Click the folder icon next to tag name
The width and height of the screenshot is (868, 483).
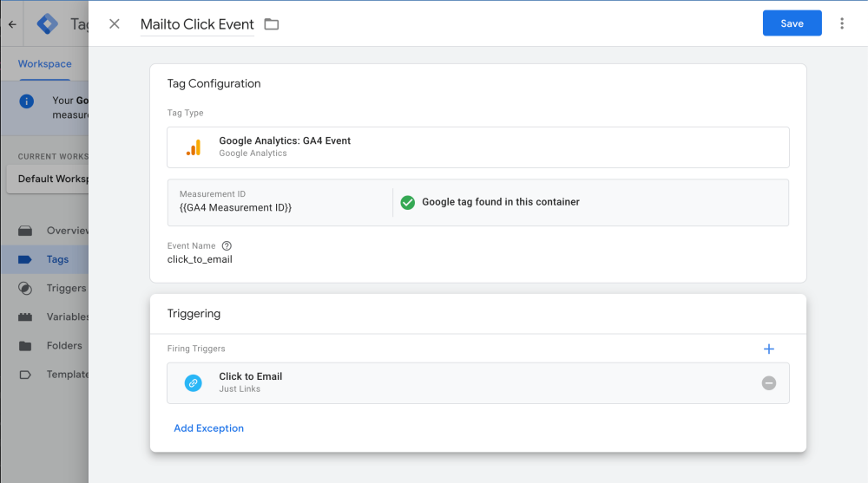coord(271,23)
